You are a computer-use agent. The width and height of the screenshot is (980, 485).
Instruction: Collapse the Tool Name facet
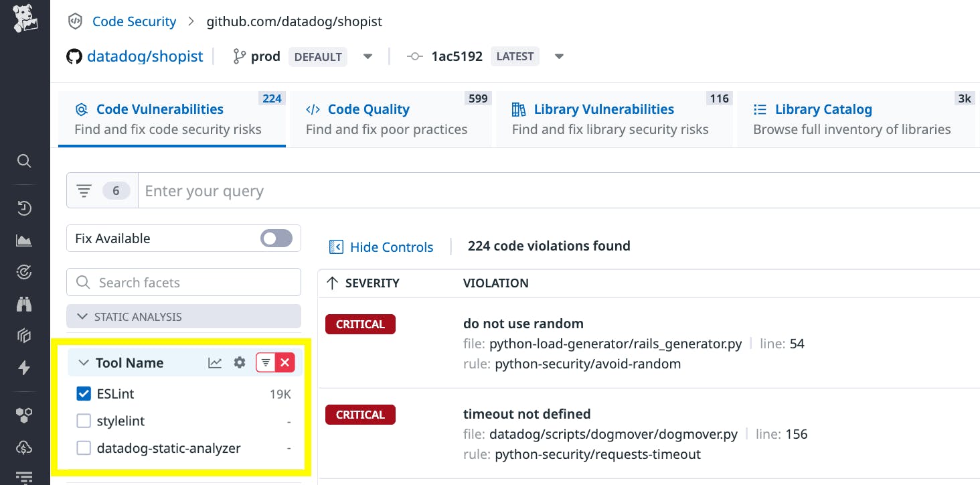click(83, 362)
